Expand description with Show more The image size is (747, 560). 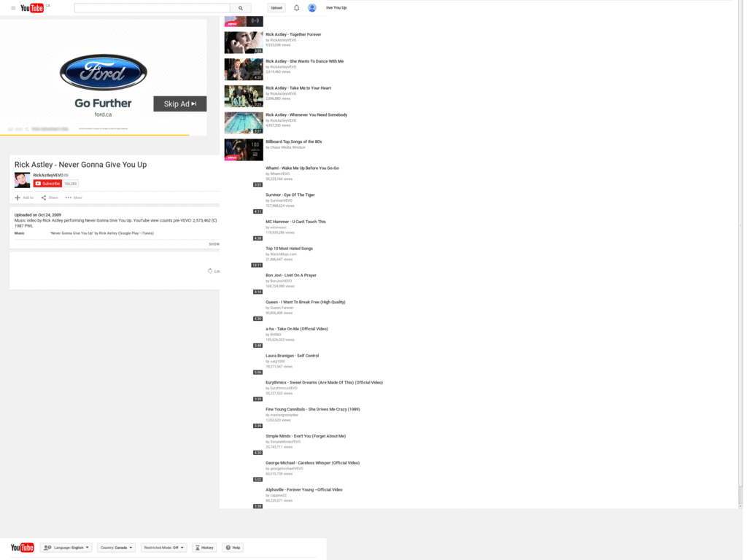tap(214, 244)
